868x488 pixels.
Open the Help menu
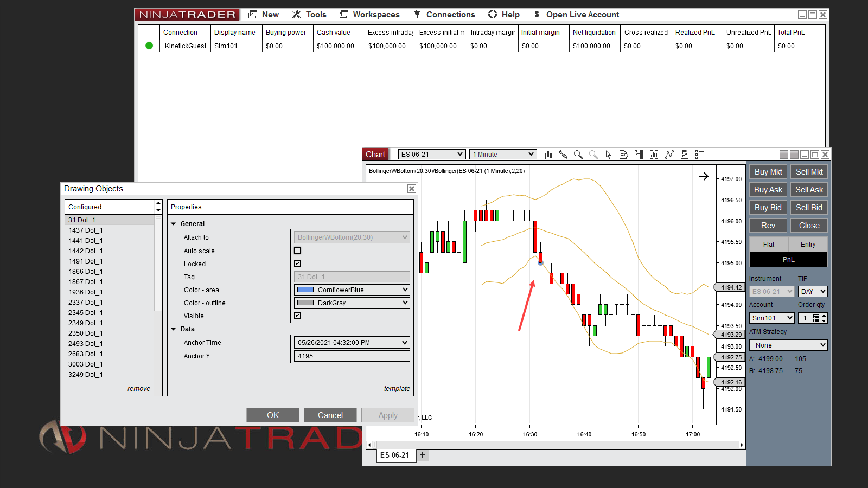point(510,15)
